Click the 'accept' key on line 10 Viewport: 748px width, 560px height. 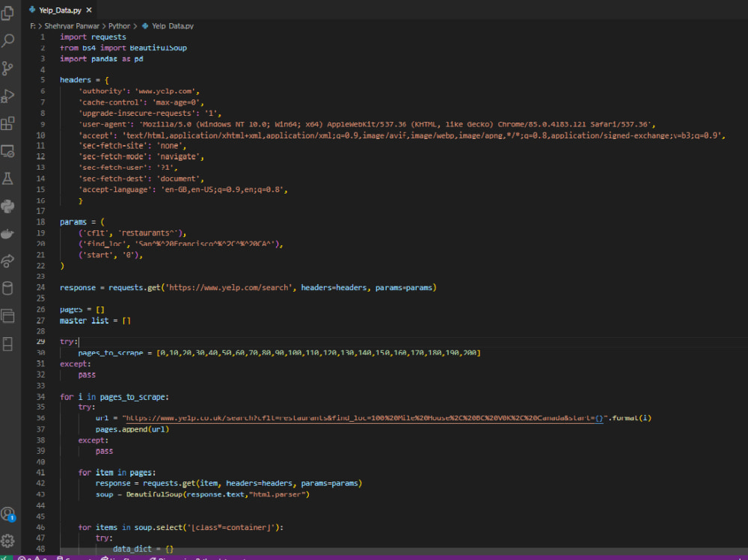(x=96, y=136)
